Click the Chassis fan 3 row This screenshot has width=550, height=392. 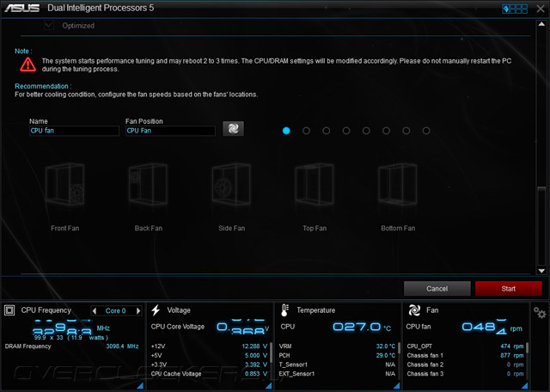pyautogui.click(x=465, y=374)
